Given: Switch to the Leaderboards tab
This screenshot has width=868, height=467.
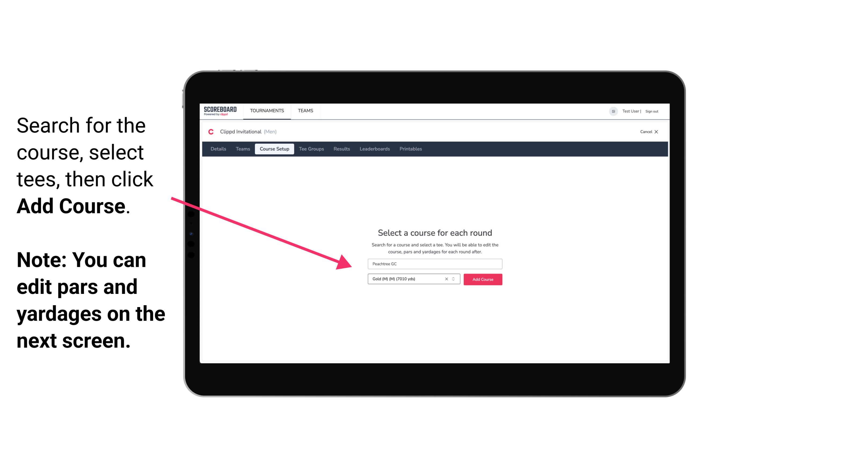Looking at the screenshot, I should tap(374, 149).
